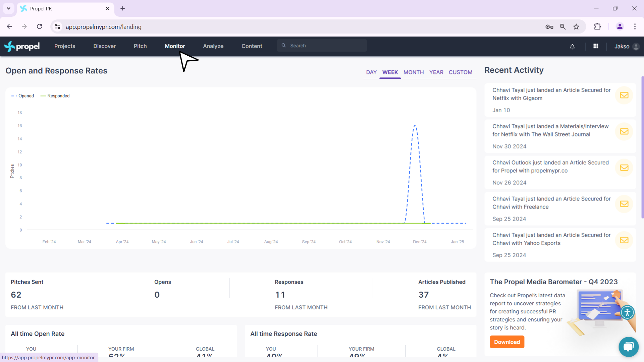Click the Dec '24 peak on chart
The image size is (644, 362).
pyautogui.click(x=415, y=126)
